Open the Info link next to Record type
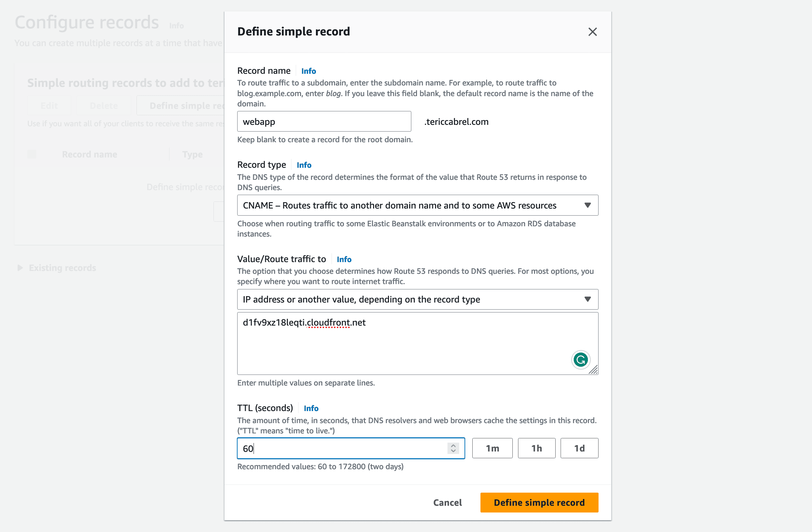Screen dimensions: 812x532 [304, 165]
